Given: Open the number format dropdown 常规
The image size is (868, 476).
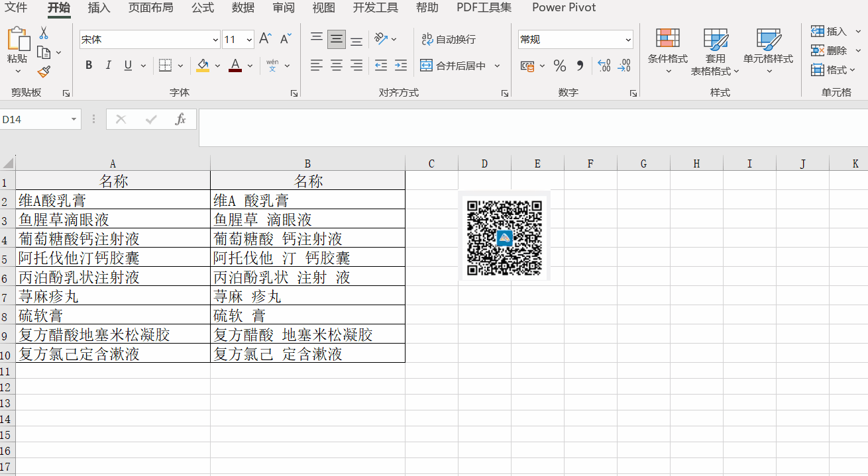Looking at the screenshot, I should tap(628, 40).
